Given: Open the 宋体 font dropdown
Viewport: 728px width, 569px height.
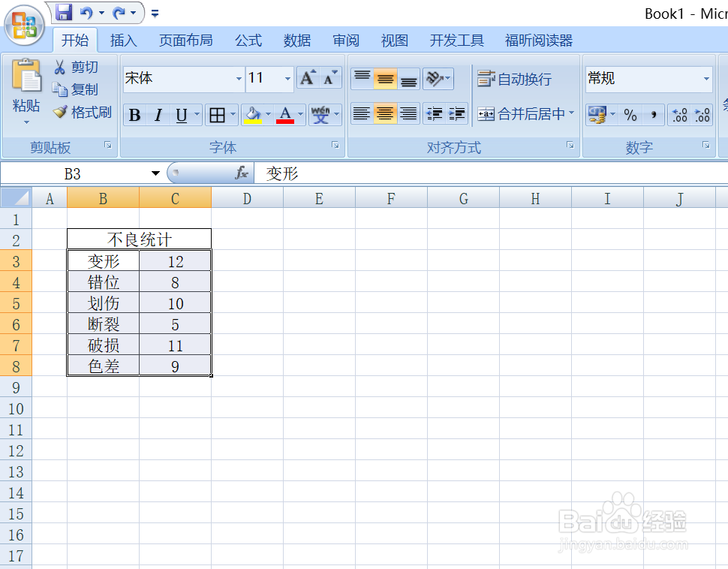Looking at the screenshot, I should tap(238, 79).
